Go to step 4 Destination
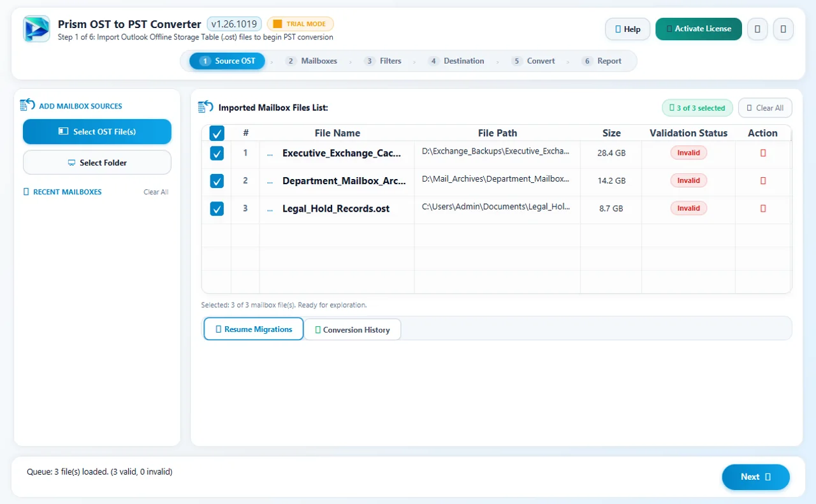Screen dimensions: 816x504 click(x=456, y=61)
